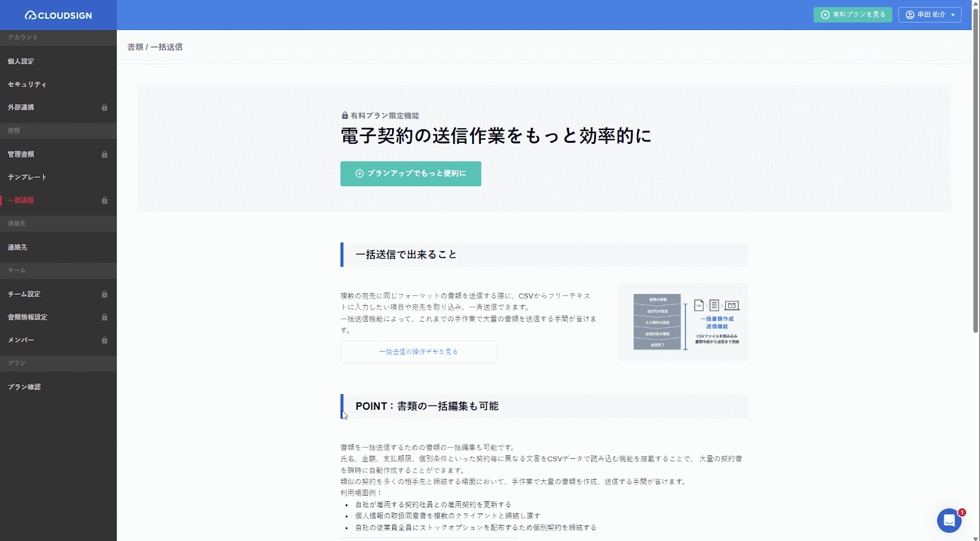This screenshot has height=541, width=980.
Task: Click lock icon beside メンバー
Action: 104,340
